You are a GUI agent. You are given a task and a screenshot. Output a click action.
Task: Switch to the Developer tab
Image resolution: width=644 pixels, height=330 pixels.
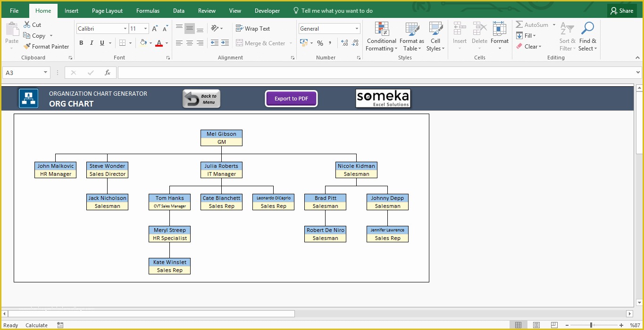pos(267,11)
